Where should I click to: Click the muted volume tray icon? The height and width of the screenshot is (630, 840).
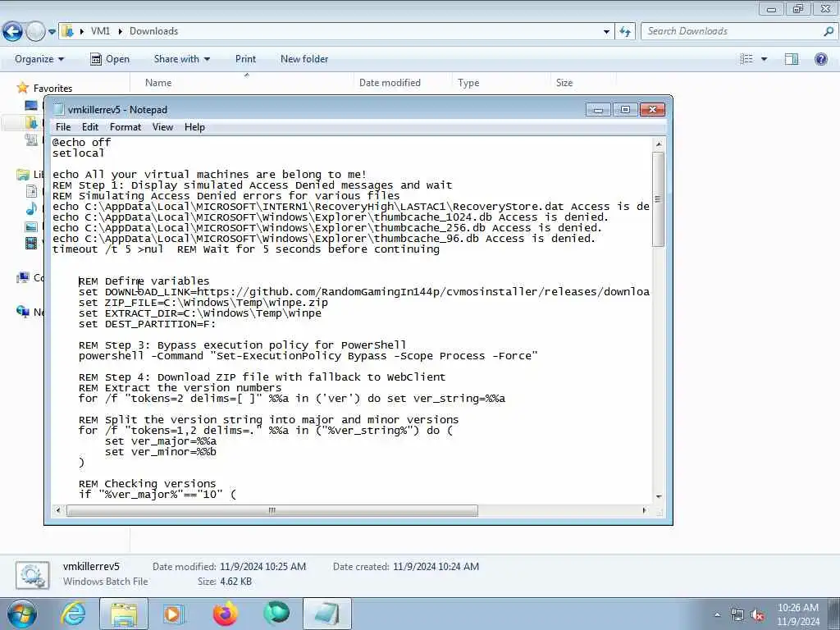[x=757, y=615]
